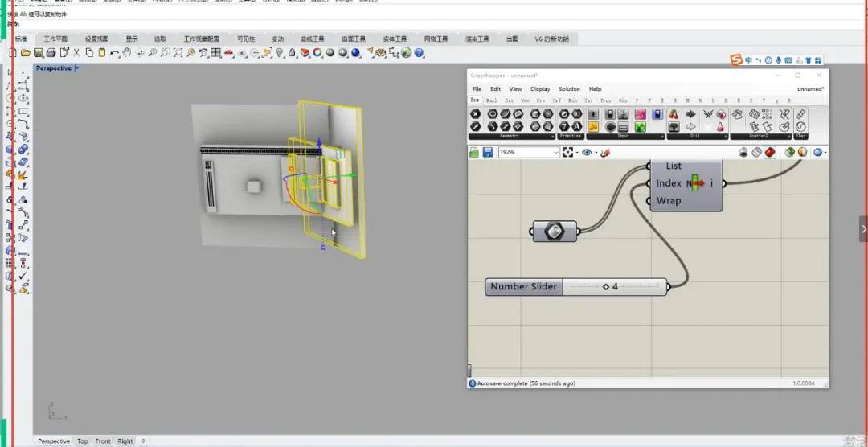This screenshot has height=447, width=868.
Task: Click the four-viewport layout icon
Action: click(x=215, y=52)
